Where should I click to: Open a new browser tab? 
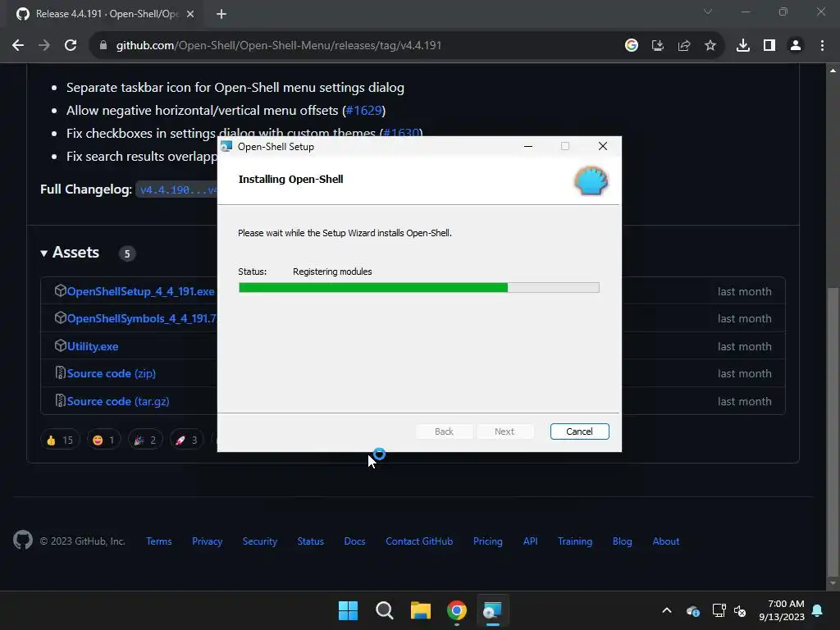[221, 14]
